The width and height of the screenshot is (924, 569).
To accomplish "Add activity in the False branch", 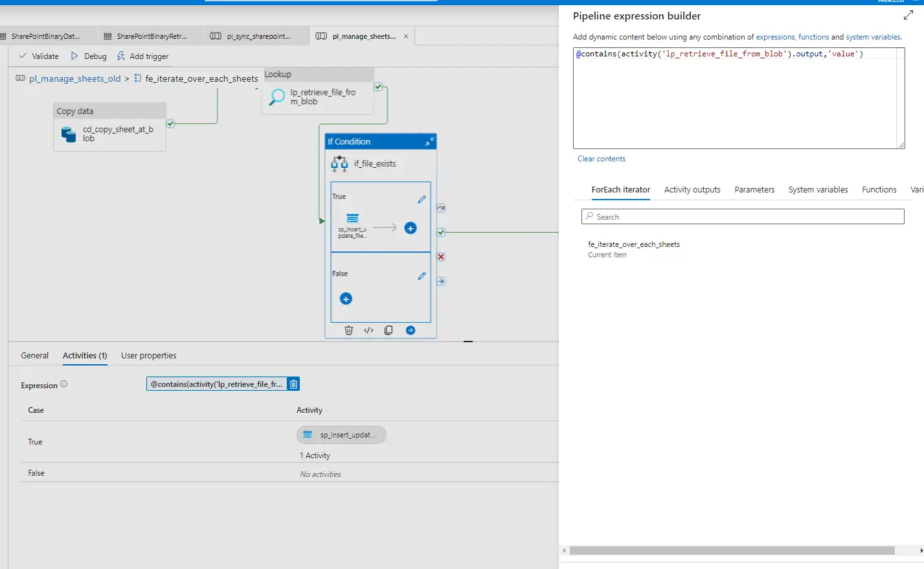I will (346, 299).
